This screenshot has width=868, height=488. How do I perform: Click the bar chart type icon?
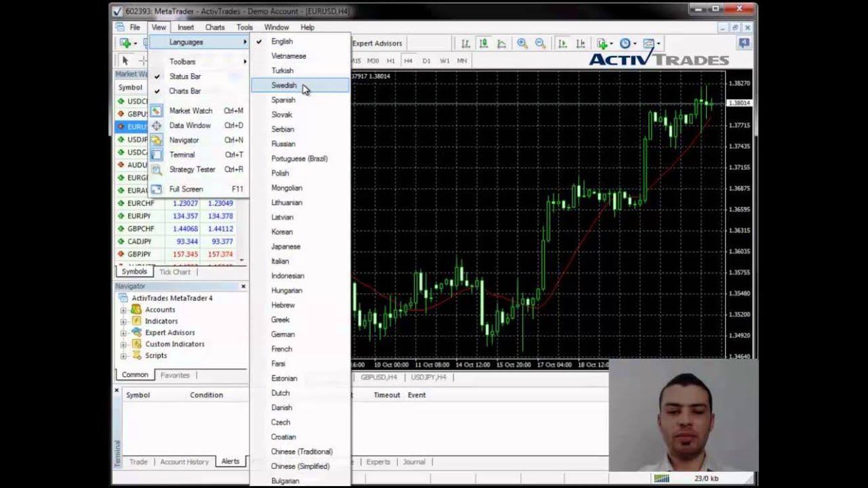465,43
